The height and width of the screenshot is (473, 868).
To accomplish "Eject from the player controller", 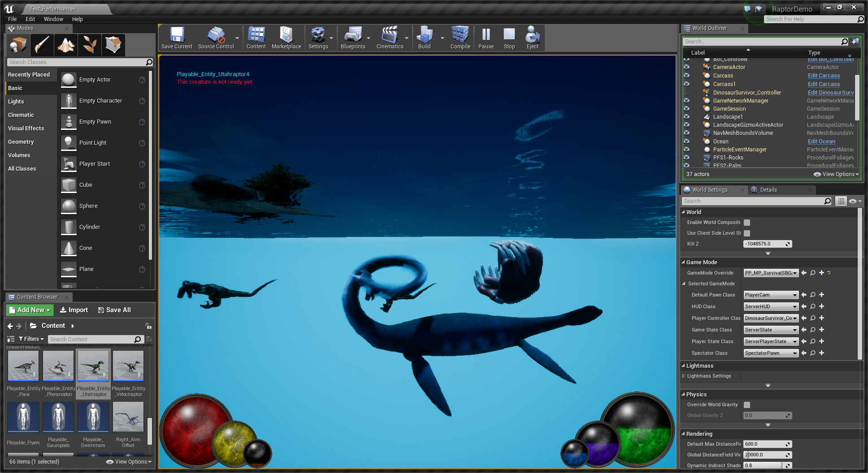I will click(533, 38).
